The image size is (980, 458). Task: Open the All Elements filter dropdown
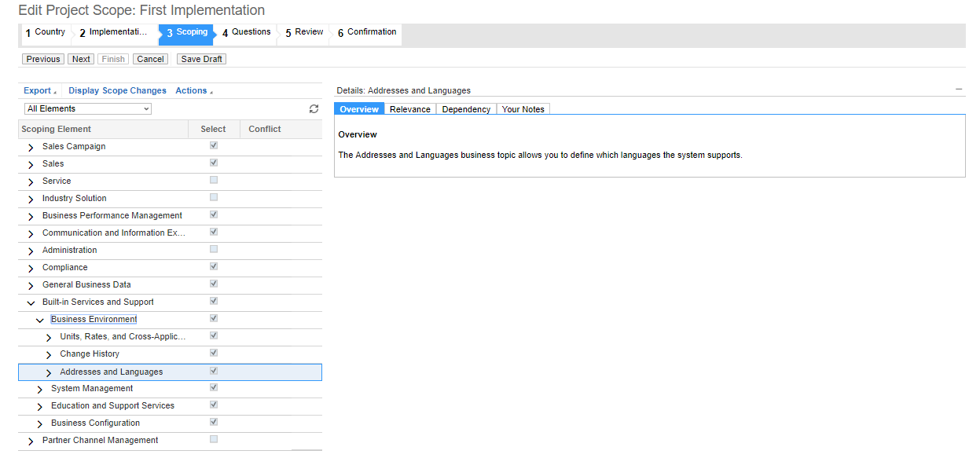pyautogui.click(x=87, y=109)
